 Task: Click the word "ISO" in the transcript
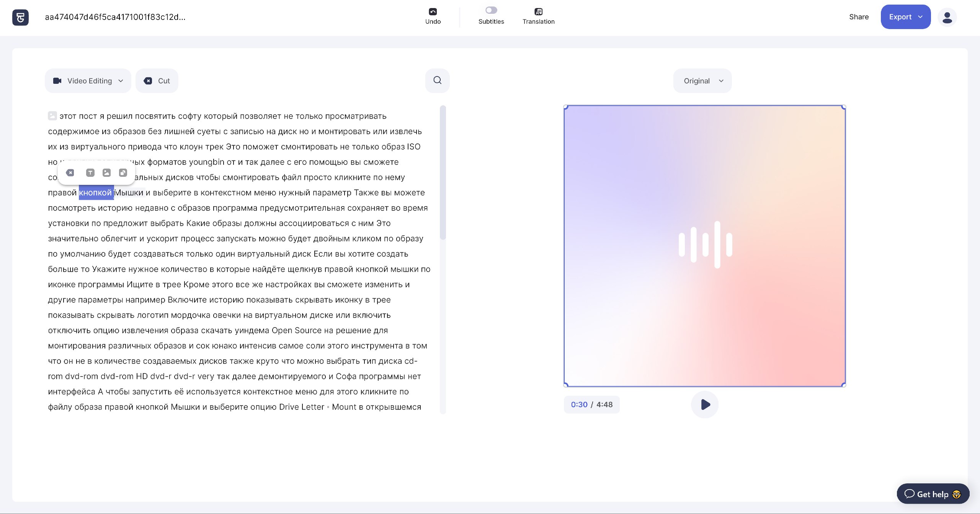pos(413,147)
